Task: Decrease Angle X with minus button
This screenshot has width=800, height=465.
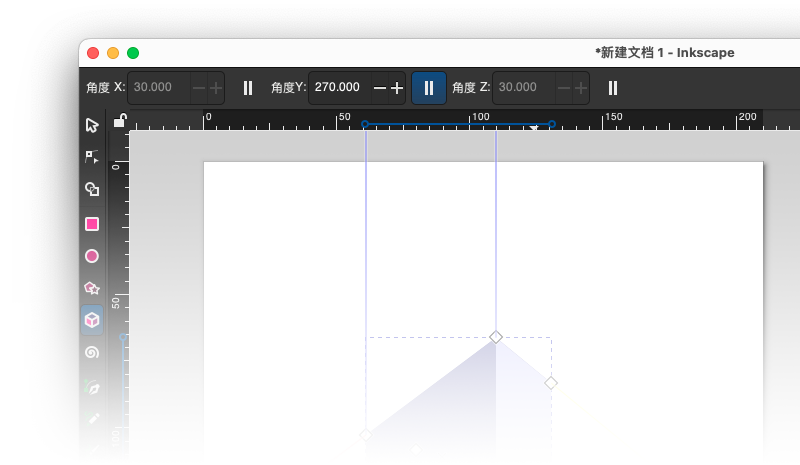Action: [x=198, y=88]
